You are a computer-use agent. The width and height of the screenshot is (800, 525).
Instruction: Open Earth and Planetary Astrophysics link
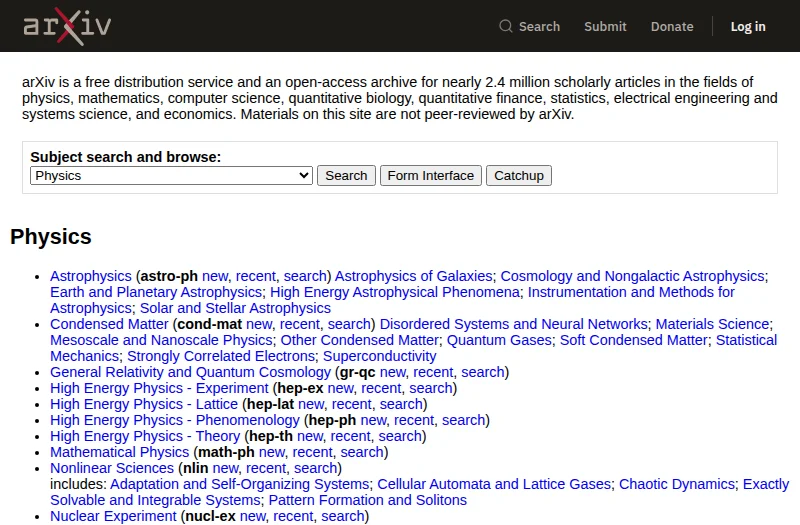pos(156,292)
